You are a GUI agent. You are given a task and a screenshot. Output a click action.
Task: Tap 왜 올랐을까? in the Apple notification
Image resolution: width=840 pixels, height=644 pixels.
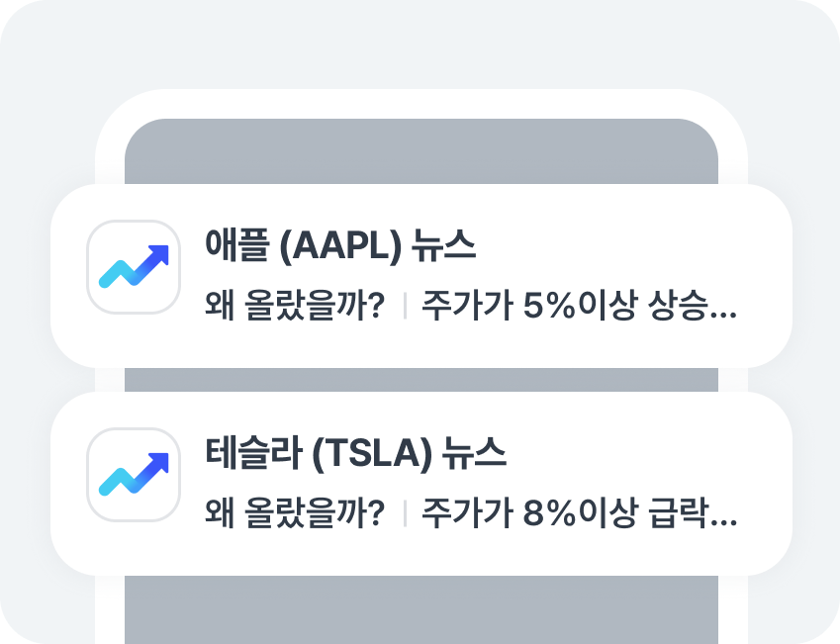coord(294,306)
